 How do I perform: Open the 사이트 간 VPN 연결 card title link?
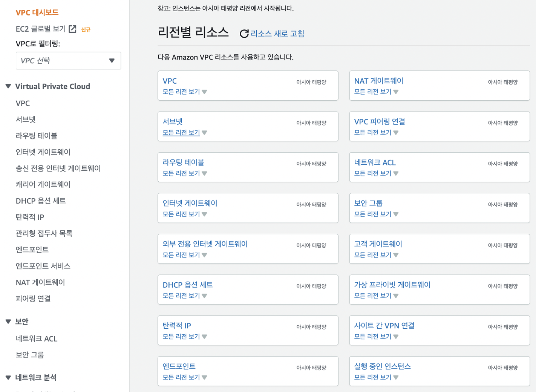coord(384,326)
